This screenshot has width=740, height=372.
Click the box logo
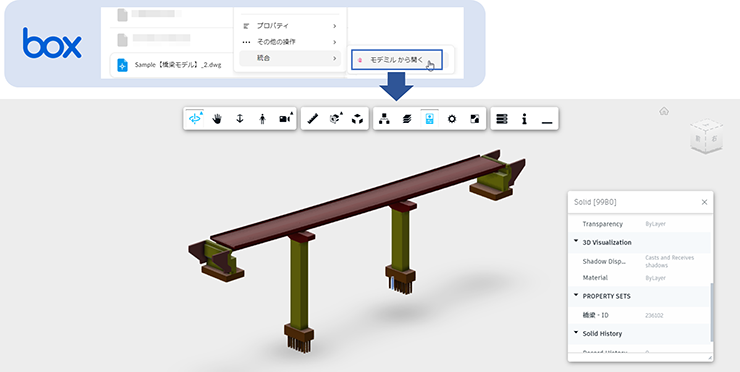pyautogui.click(x=52, y=43)
